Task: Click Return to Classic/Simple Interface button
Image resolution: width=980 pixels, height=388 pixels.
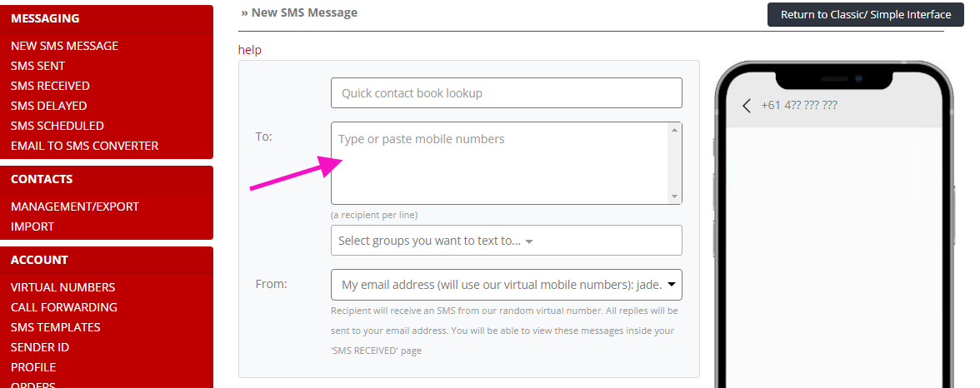Action: tap(866, 14)
